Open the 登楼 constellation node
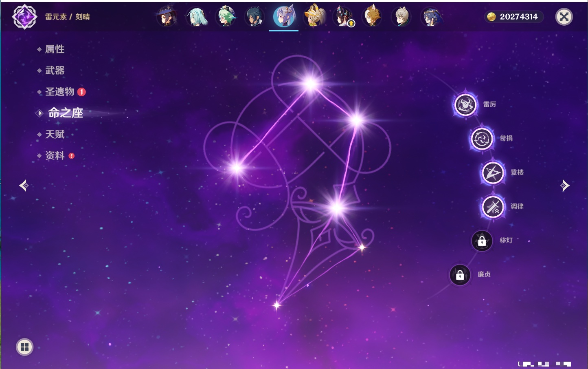Viewport: 588px width, 369px height. pyautogui.click(x=493, y=172)
